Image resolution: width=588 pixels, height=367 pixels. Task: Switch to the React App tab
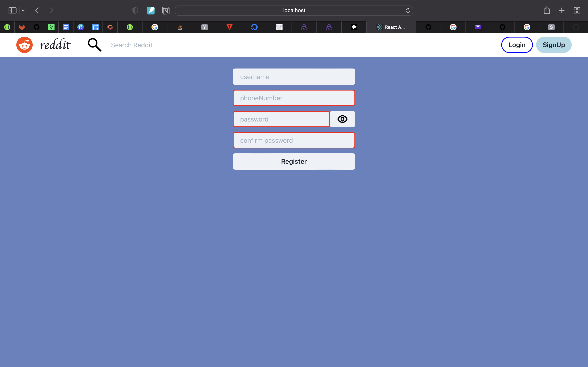pyautogui.click(x=391, y=27)
